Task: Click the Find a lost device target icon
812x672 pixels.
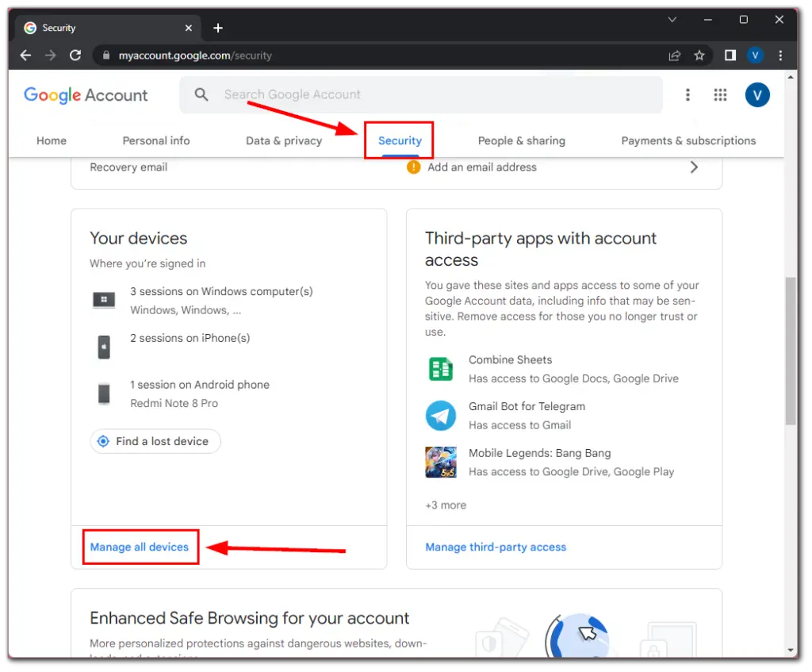Action: [103, 441]
